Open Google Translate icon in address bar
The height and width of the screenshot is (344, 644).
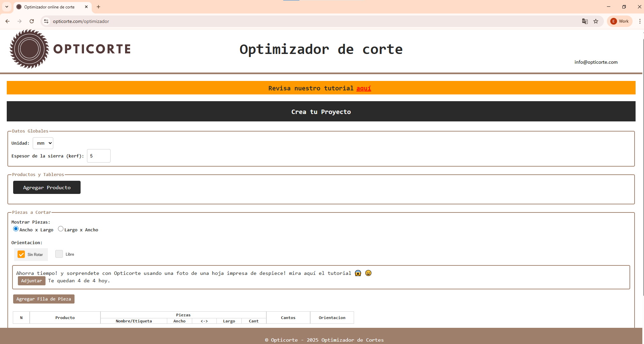(584, 21)
